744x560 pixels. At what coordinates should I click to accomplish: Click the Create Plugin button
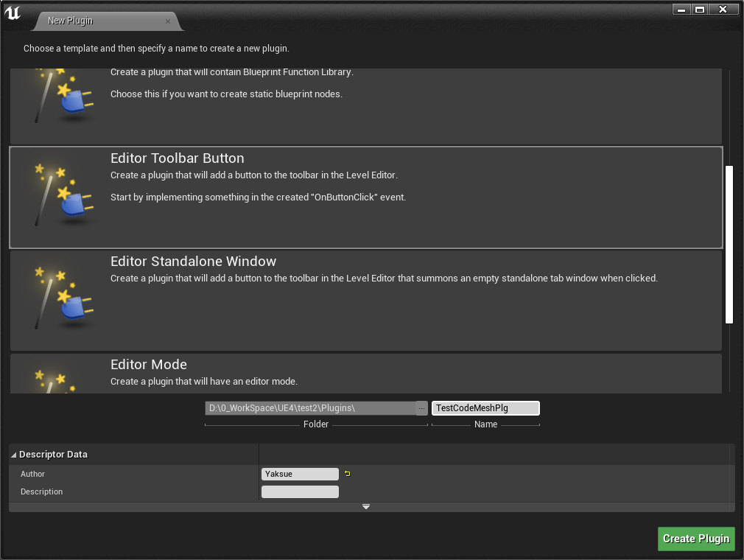tap(695, 539)
